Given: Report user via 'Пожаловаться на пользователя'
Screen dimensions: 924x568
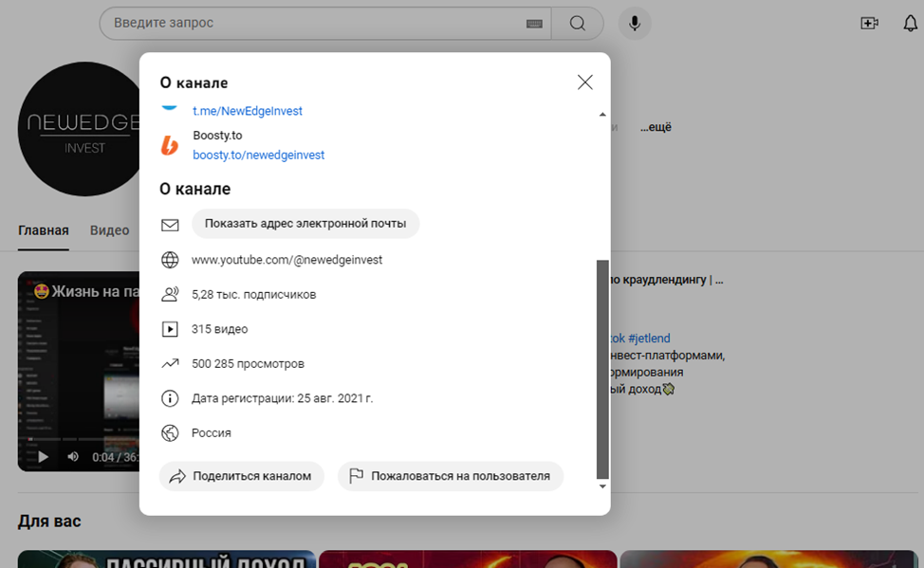Looking at the screenshot, I should click(x=451, y=476).
